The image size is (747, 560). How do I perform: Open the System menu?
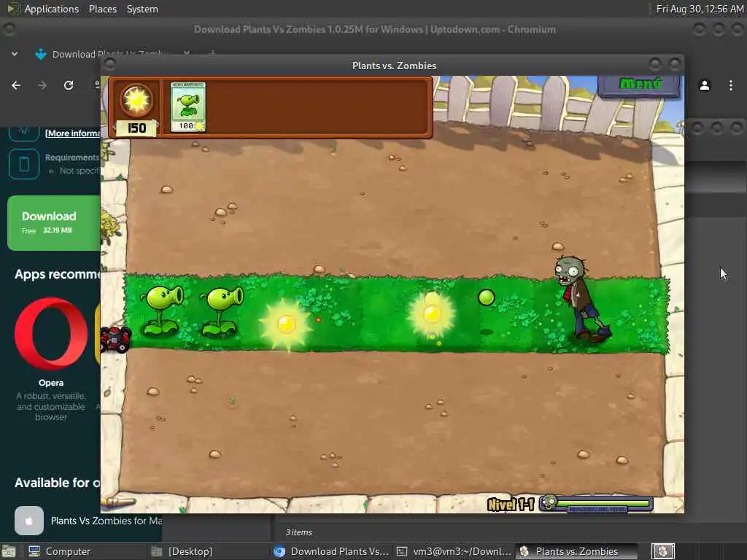tap(142, 9)
